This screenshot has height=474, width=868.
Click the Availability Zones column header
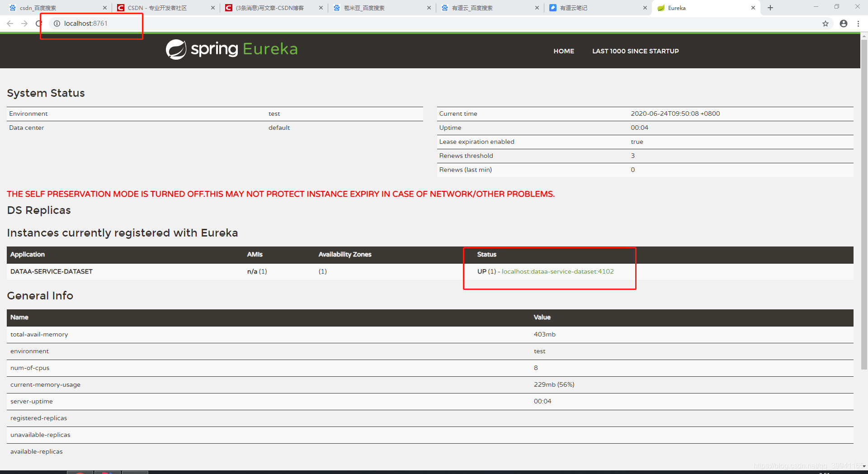(345, 254)
